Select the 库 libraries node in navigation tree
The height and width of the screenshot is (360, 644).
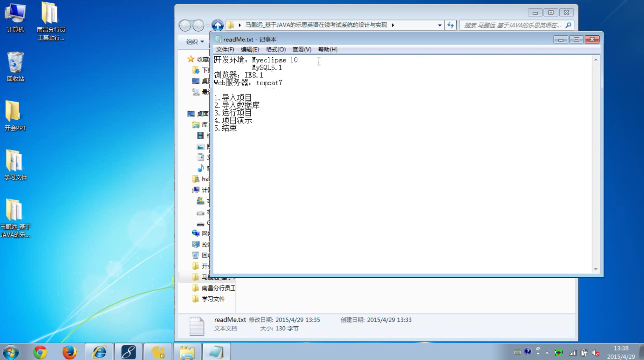(200, 125)
